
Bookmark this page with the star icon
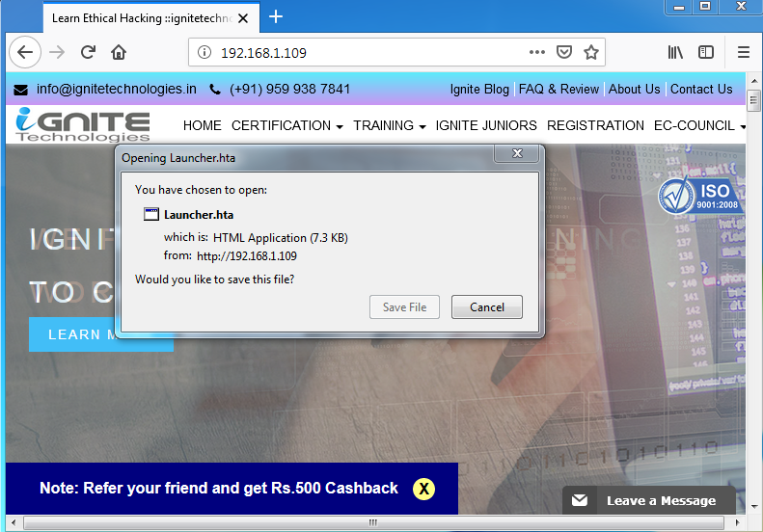tap(590, 52)
